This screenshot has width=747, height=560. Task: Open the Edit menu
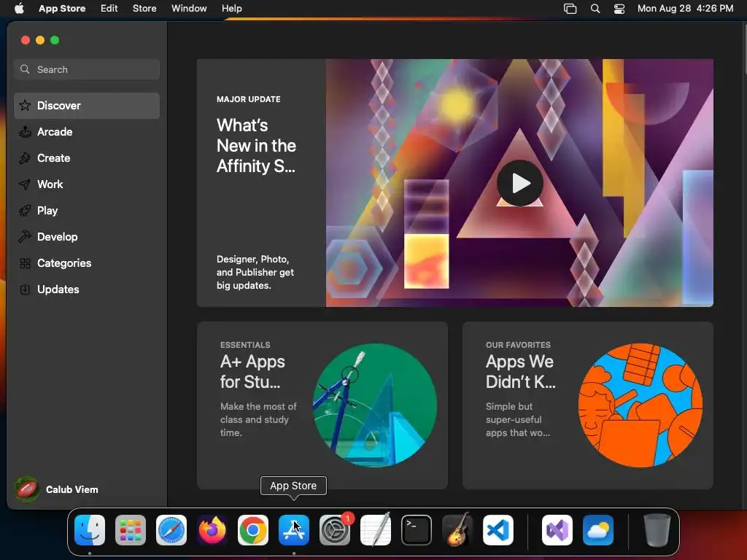[109, 9]
